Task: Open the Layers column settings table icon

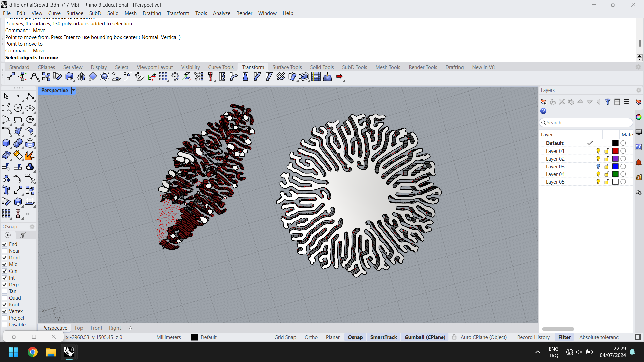Action: (617, 102)
